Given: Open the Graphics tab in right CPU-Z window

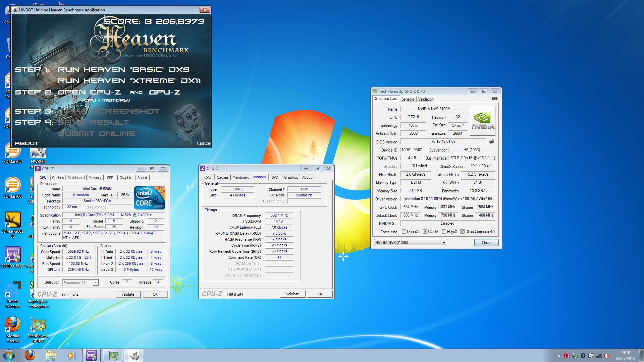Looking at the screenshot, I should pos(291,177).
